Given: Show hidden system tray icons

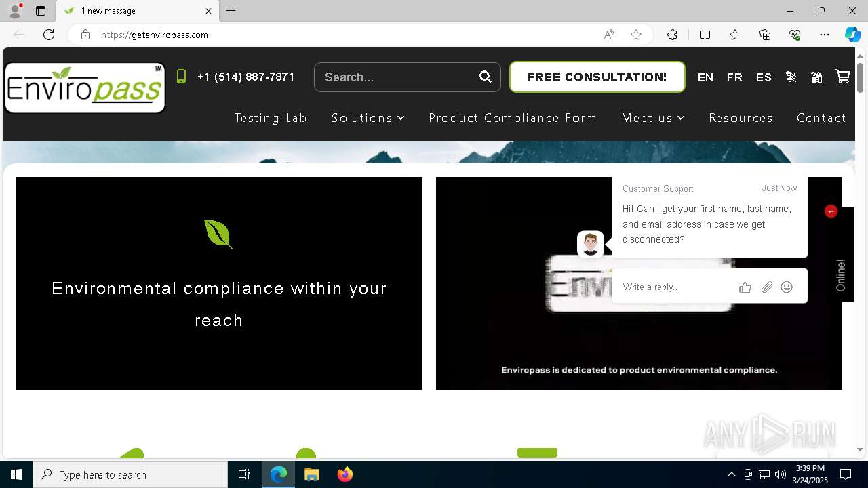Looking at the screenshot, I should tap(731, 474).
